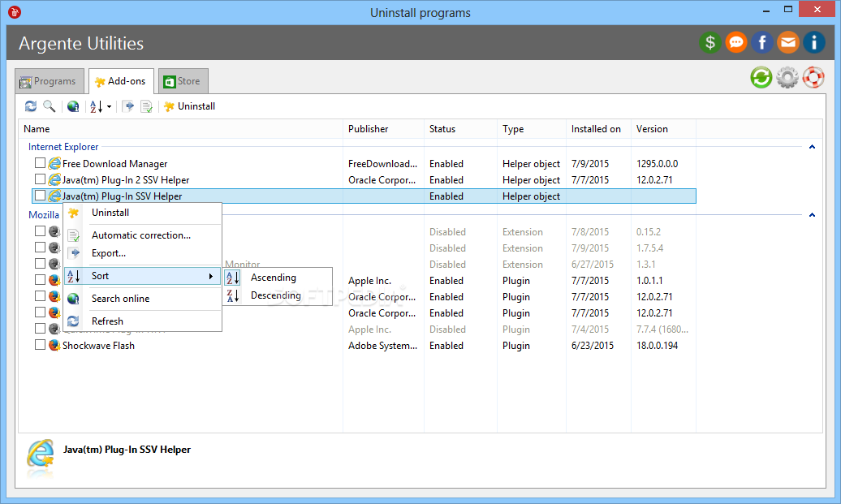This screenshot has height=504, width=841.
Task: Check the checkbox in row version 0.15.2
Action: 40,230
